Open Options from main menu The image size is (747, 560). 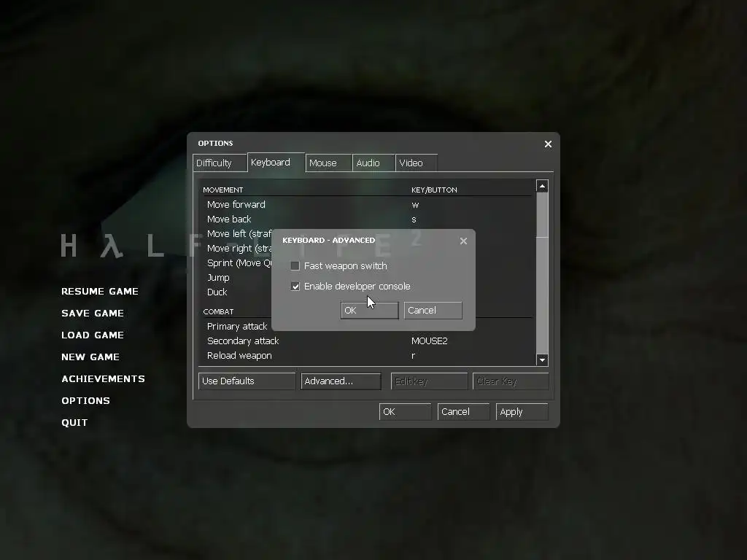86,401
